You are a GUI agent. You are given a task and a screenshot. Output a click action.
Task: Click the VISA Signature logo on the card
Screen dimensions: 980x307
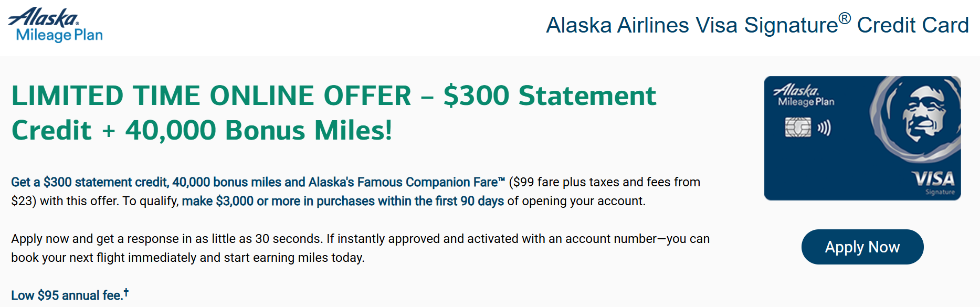coord(934,183)
